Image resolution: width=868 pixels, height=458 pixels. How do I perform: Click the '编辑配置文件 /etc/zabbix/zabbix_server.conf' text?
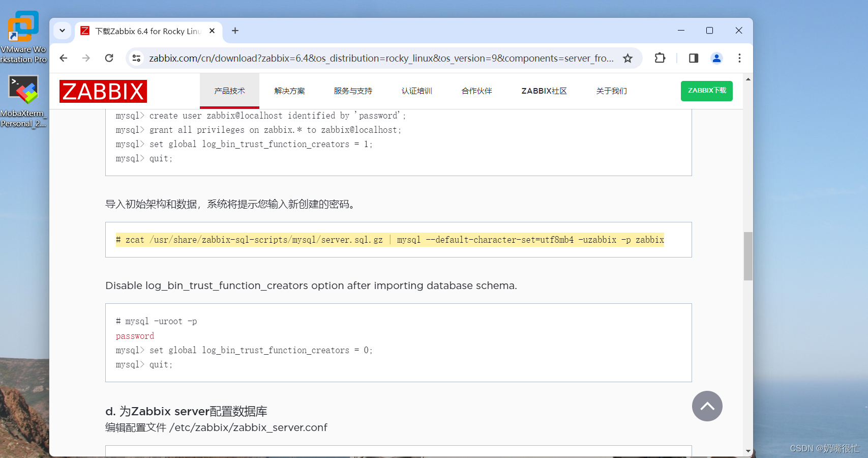[216, 427]
